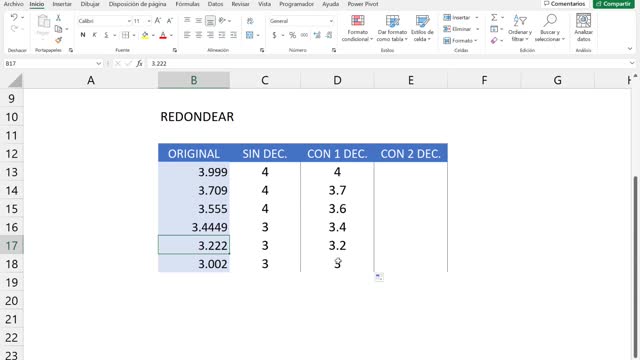Open Dar formato como tabla menu

tap(392, 28)
